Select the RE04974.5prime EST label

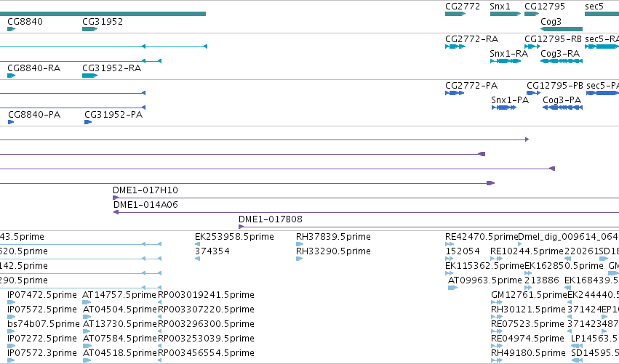[x=527, y=339]
